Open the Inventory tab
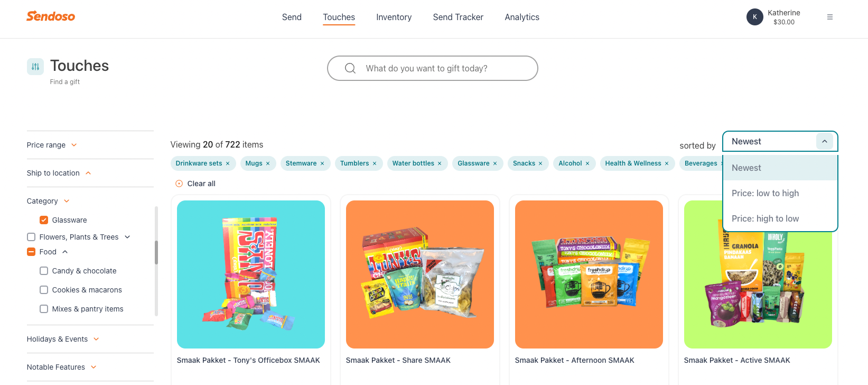This screenshot has width=868, height=385. click(x=394, y=17)
